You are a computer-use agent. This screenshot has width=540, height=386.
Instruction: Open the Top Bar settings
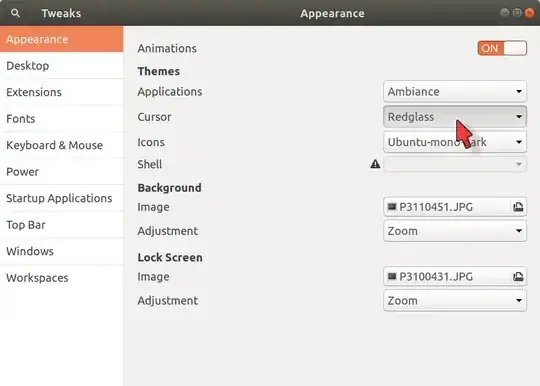click(62, 225)
